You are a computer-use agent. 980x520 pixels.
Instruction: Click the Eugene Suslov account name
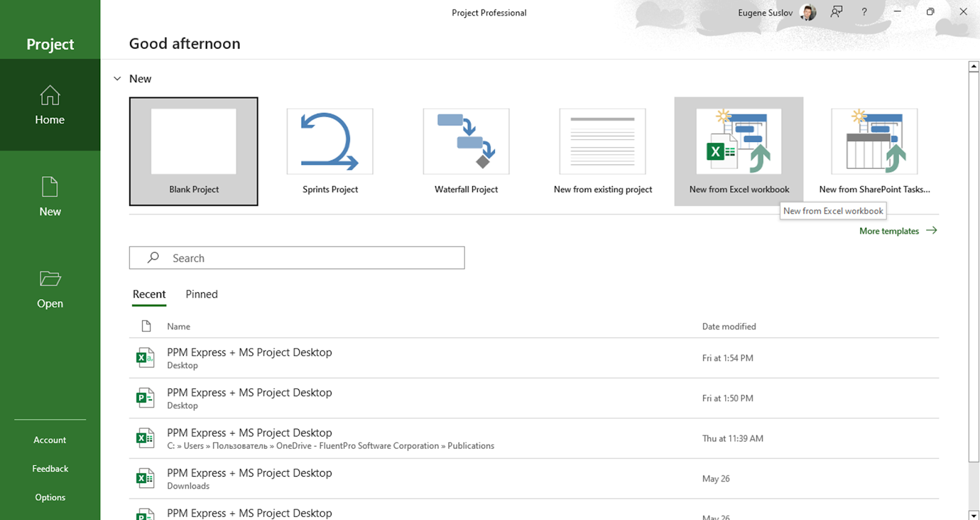point(765,13)
